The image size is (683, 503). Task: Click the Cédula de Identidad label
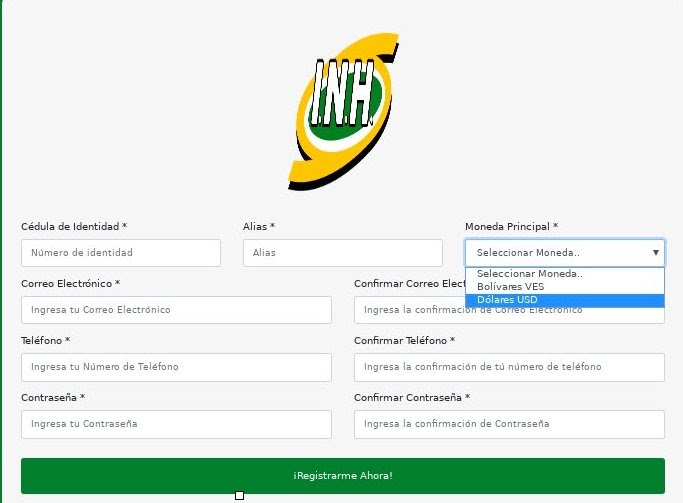(74, 226)
